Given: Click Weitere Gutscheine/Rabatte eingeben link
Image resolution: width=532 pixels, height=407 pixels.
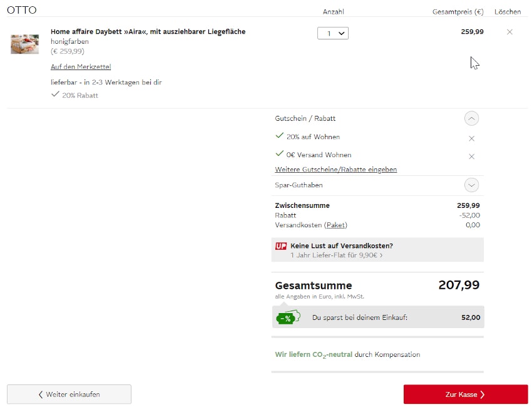Looking at the screenshot, I should [335, 170].
